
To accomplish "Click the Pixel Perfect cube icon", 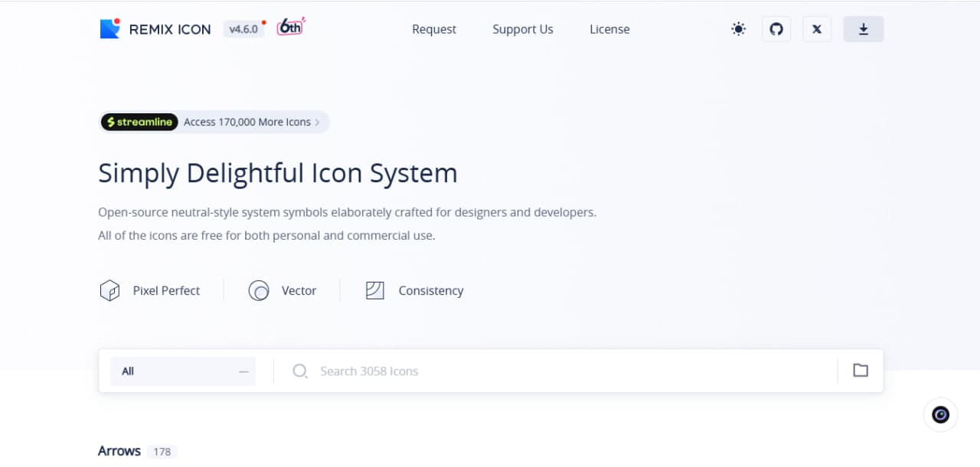I will coord(110,291).
